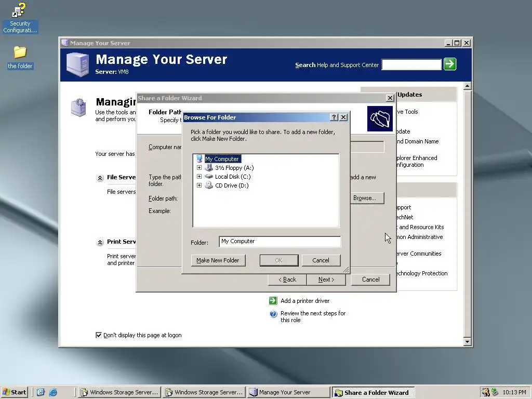Open the and Resource Kits link
The width and height of the screenshot is (532, 399).
[x=421, y=227]
